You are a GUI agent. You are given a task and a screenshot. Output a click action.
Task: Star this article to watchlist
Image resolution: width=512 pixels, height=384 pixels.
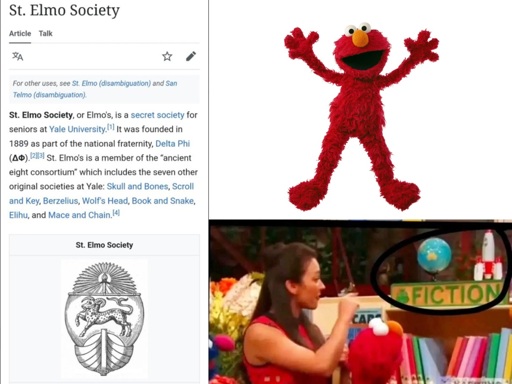pos(167,56)
